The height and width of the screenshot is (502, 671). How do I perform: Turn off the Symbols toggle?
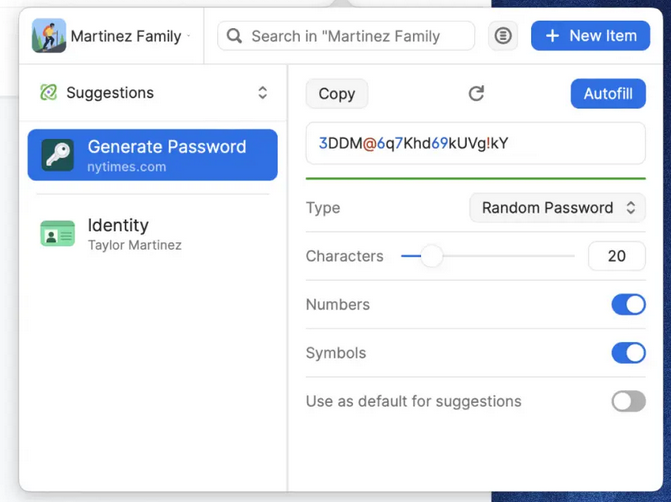[628, 353]
